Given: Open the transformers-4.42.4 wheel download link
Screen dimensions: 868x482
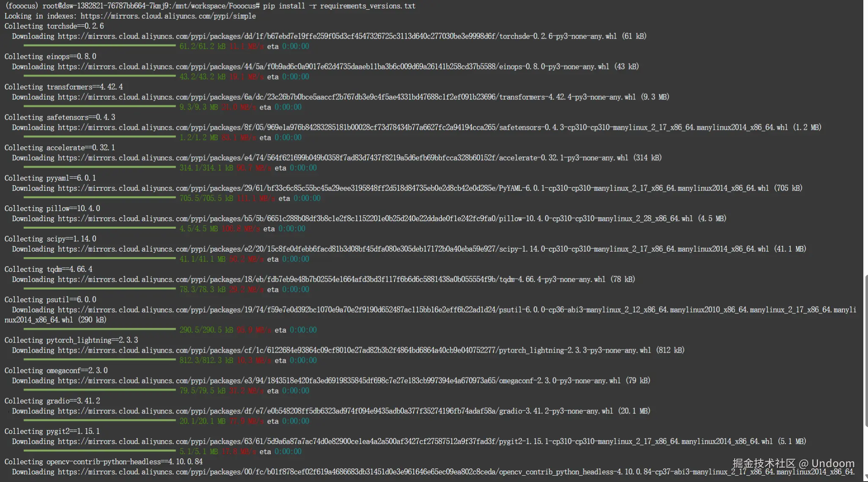Looking at the screenshot, I should pyautogui.click(x=346, y=97).
